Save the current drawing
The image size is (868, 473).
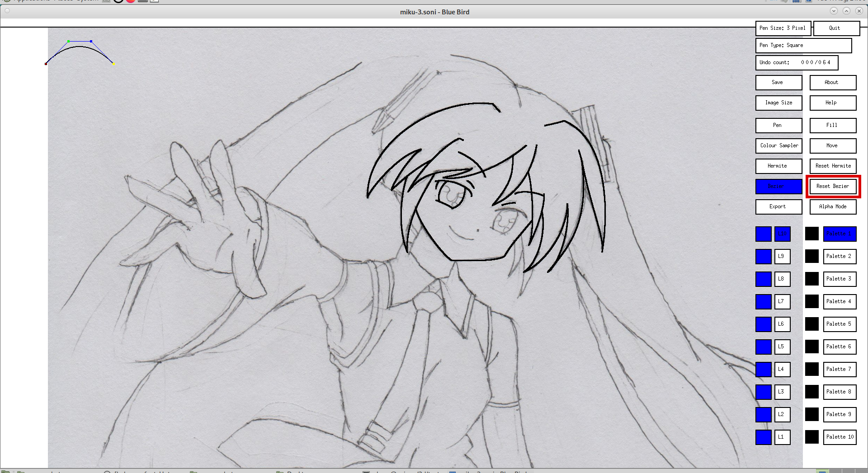[x=778, y=82]
